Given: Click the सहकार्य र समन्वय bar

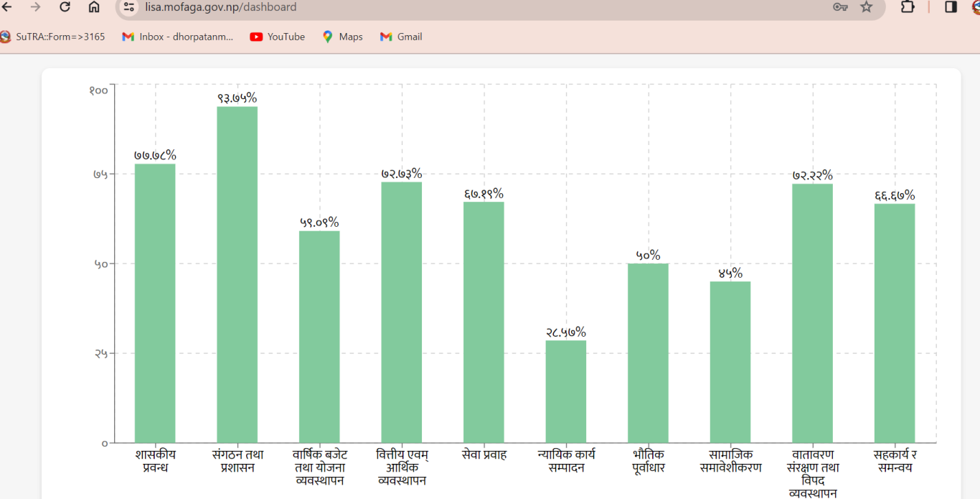Looking at the screenshot, I should pyautogui.click(x=895, y=323).
